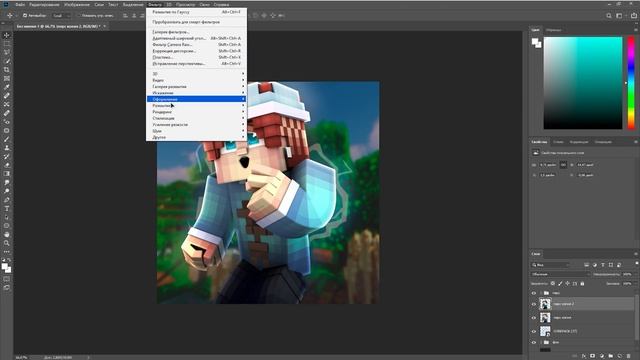Select the Eraser tool

pyautogui.click(x=7, y=165)
